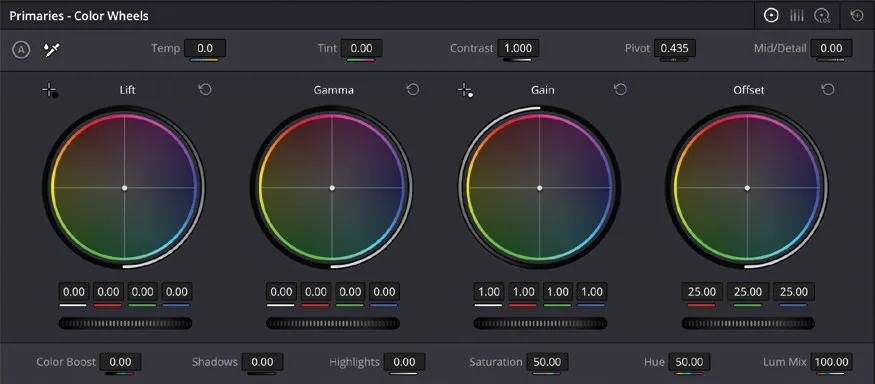Viewport: 875px width, 384px height.
Task: Pick black point crosshair beside Lift
Action: (50, 90)
